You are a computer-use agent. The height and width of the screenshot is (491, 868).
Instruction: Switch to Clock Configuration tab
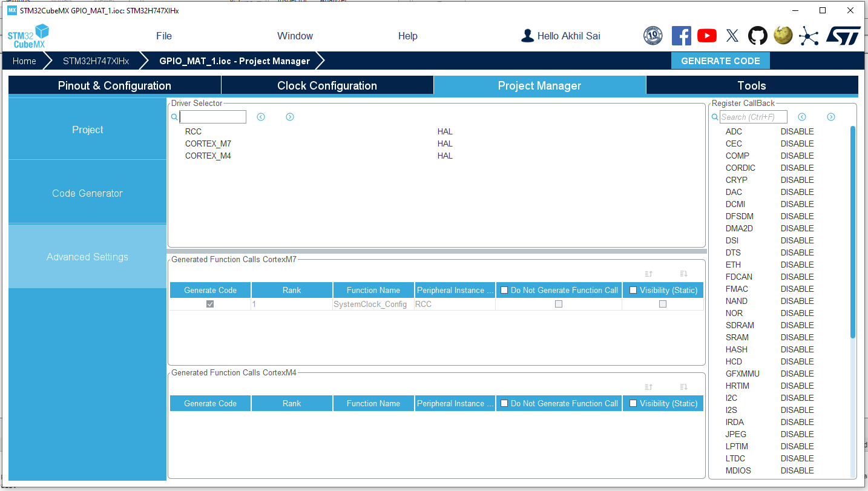327,85
